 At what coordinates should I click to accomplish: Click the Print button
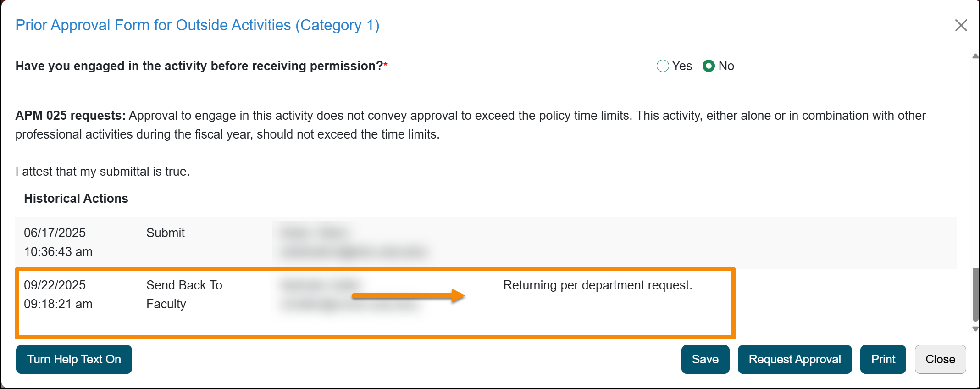[883, 359]
